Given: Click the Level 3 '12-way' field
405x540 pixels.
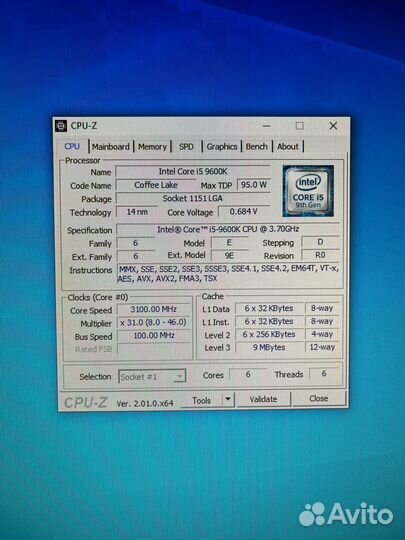Looking at the screenshot, I should pos(322,347).
